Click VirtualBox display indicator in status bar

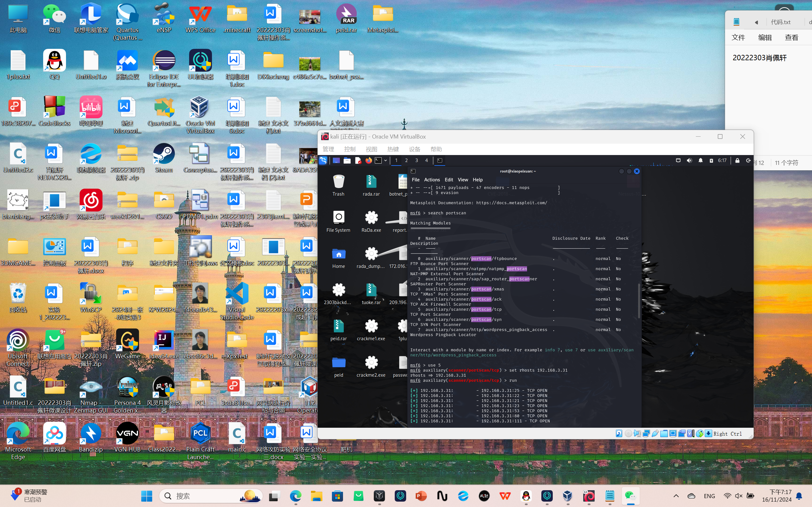(673, 433)
